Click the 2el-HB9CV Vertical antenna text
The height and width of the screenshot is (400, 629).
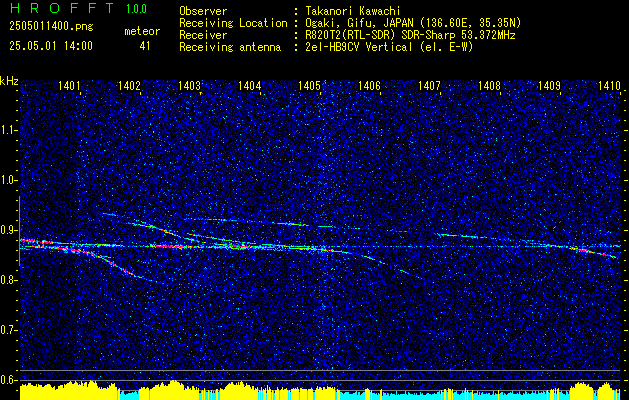pyautogui.click(x=390, y=47)
